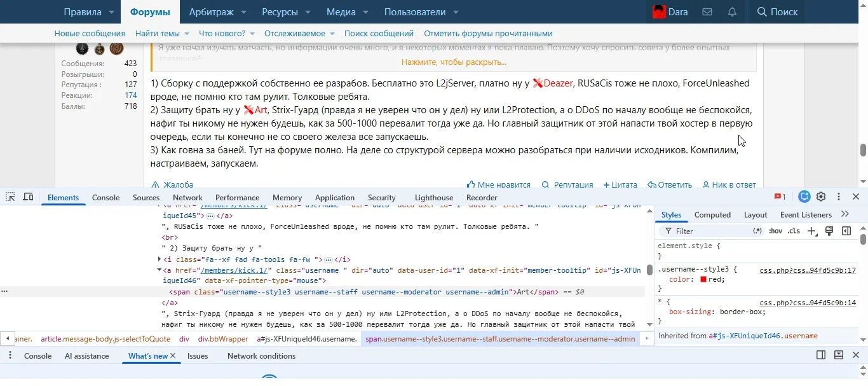Image resolution: width=868 pixels, height=386 pixels.
Task: Open private messages envelope icon
Action: 707,11
